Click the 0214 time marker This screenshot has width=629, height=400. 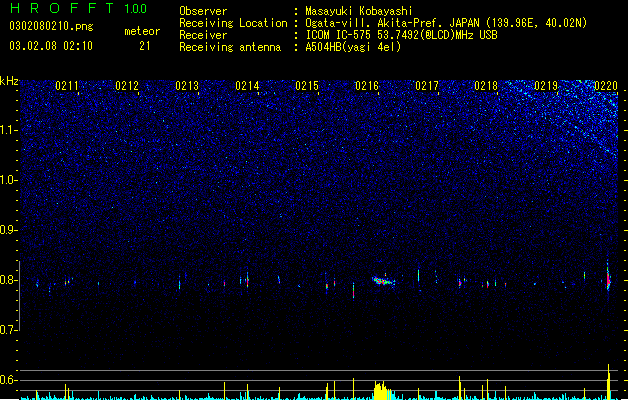pos(247,86)
